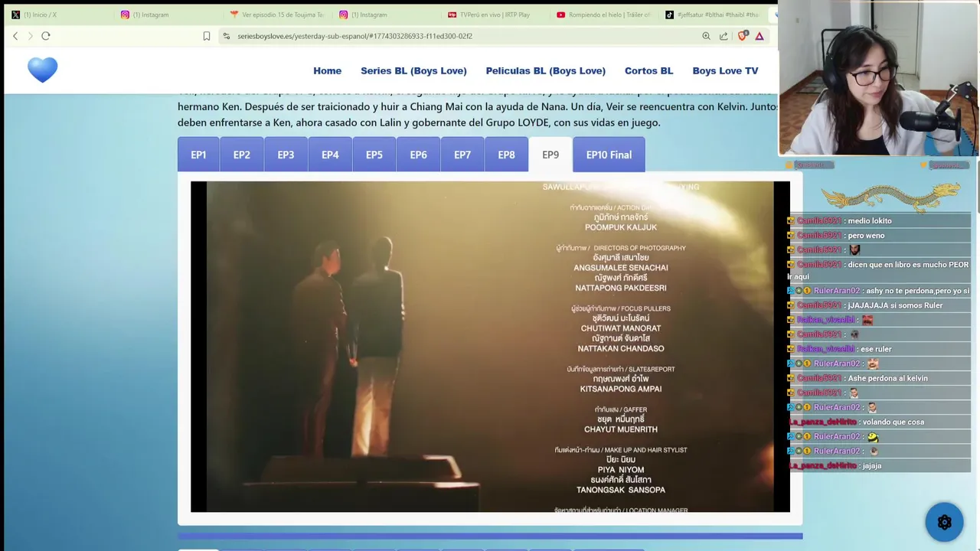Open Peliculas BL (Boys Love) menu
The height and width of the screenshot is (551, 980).
(546, 70)
